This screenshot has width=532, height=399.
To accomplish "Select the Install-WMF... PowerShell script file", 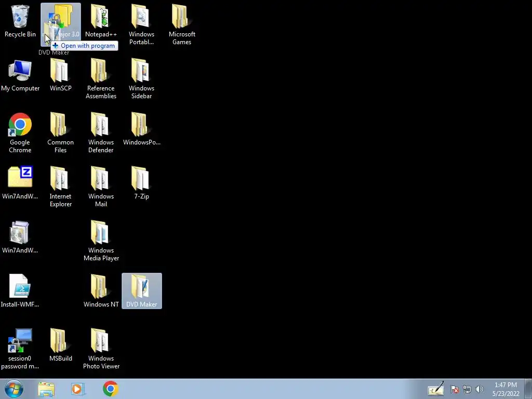I will click(x=20, y=291).
